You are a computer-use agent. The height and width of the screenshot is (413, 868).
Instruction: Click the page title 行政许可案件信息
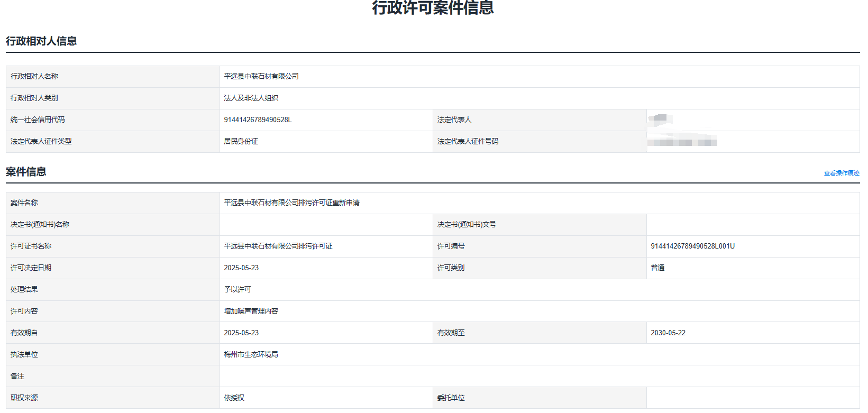coord(433,8)
